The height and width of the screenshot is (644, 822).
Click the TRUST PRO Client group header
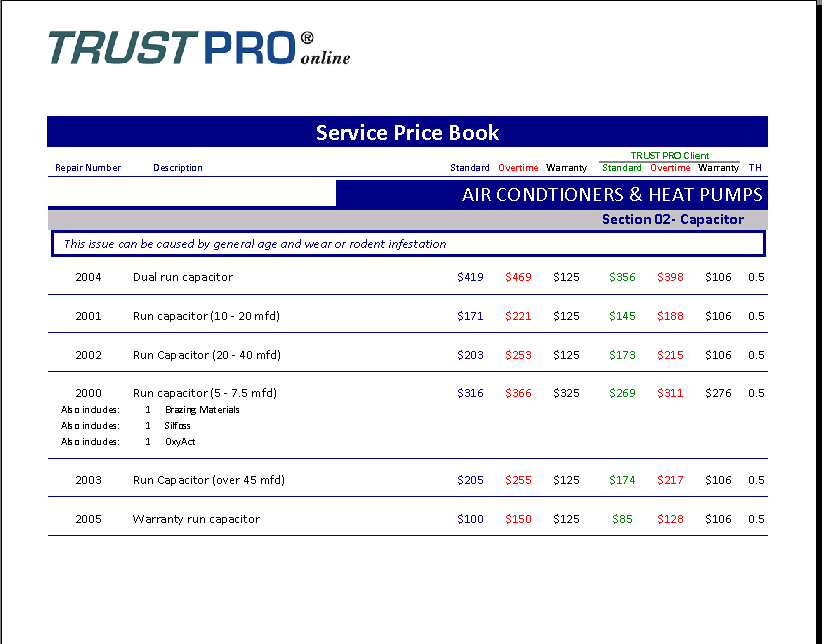669,156
